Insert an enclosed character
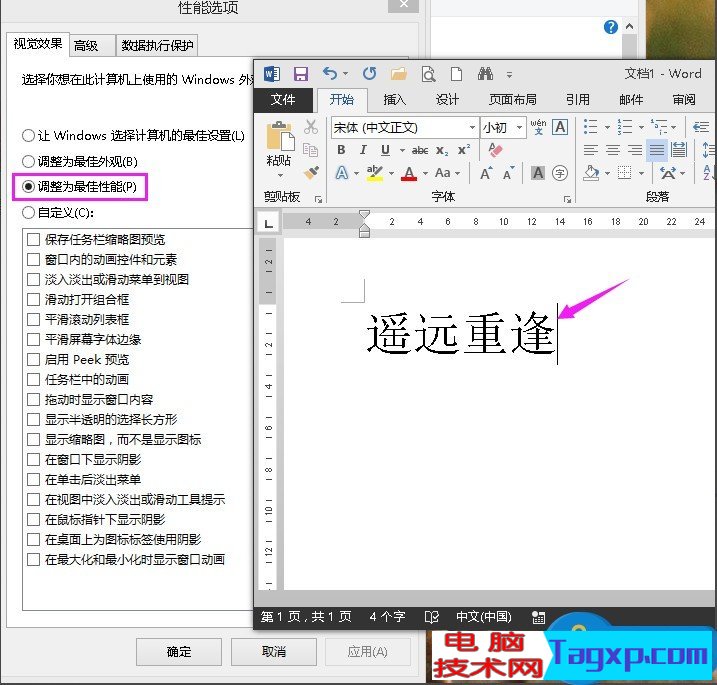717x685 pixels. tap(560, 173)
